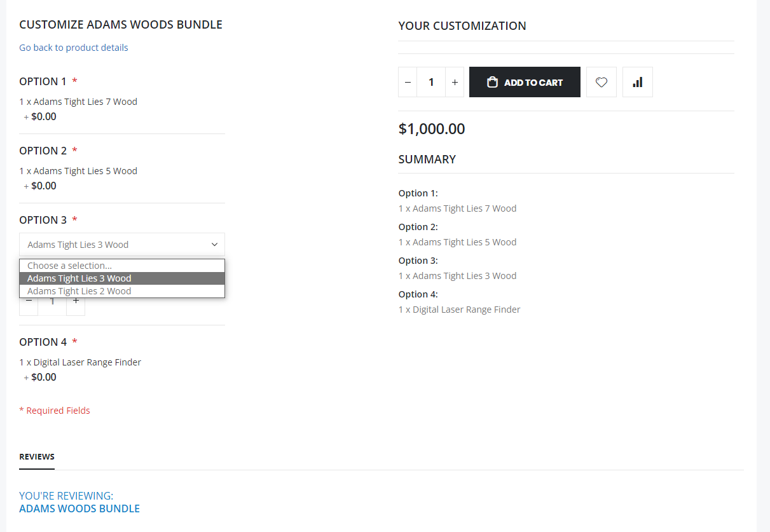
Task: Click the bundle quantity input field
Action: pos(431,82)
